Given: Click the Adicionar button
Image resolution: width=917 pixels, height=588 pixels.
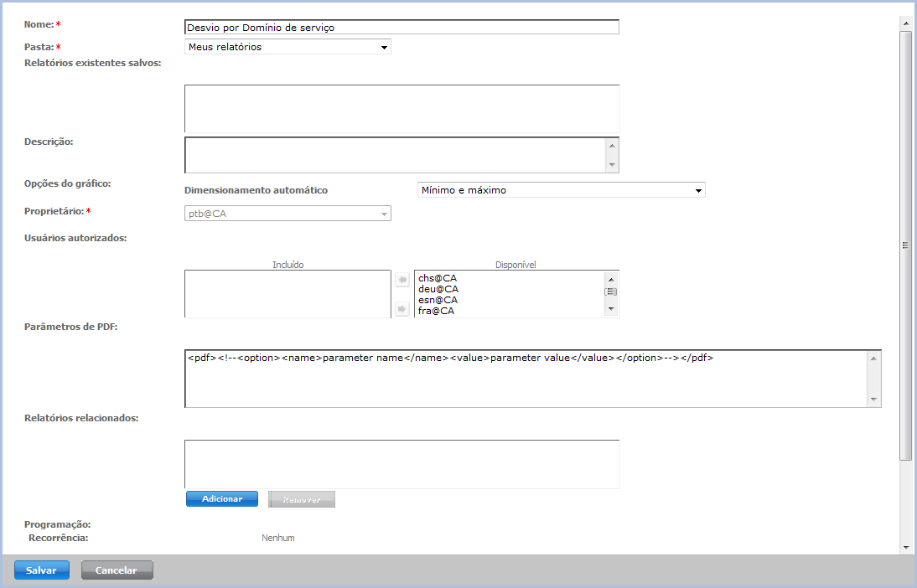Looking at the screenshot, I should tap(222, 498).
